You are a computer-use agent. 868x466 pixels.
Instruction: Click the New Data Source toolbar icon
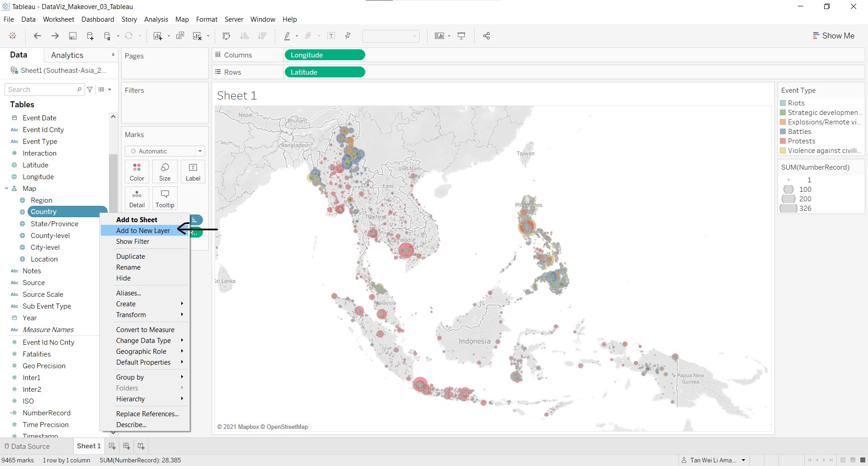pyautogui.click(x=90, y=36)
